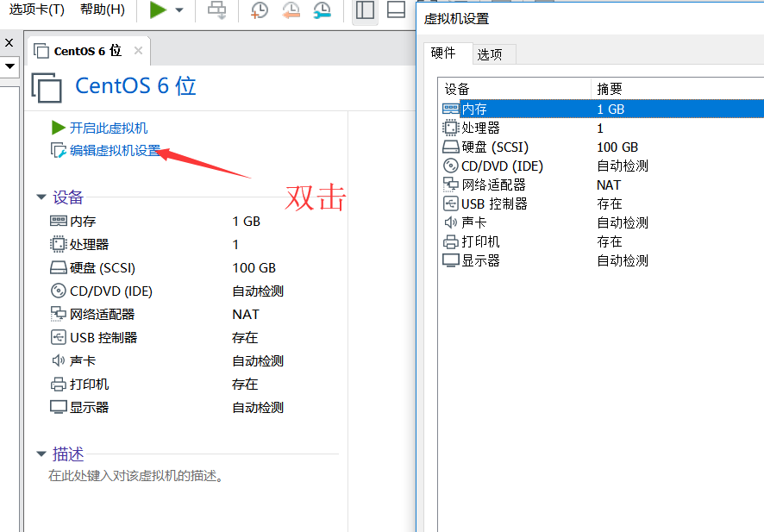This screenshot has height=532, width=764.
Task: Select 硬盘 (SCSI) row in settings dialog
Action: (602, 147)
